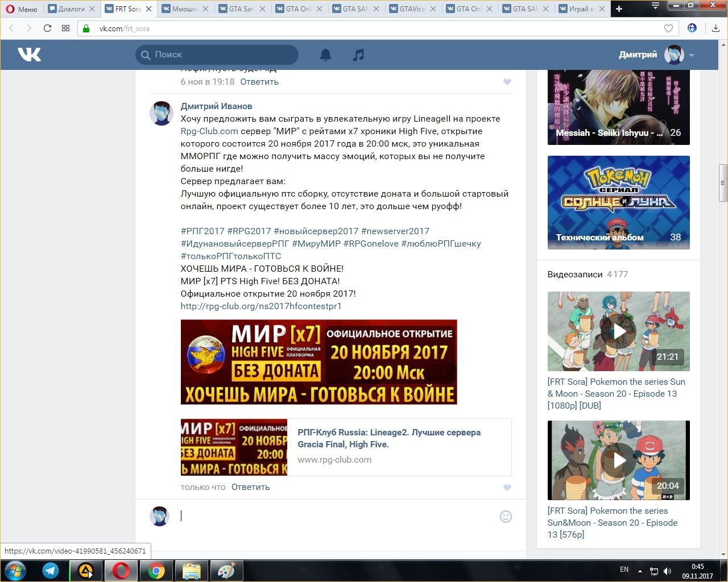Click the VK logo
The height and width of the screenshot is (582, 728).
tap(29, 55)
